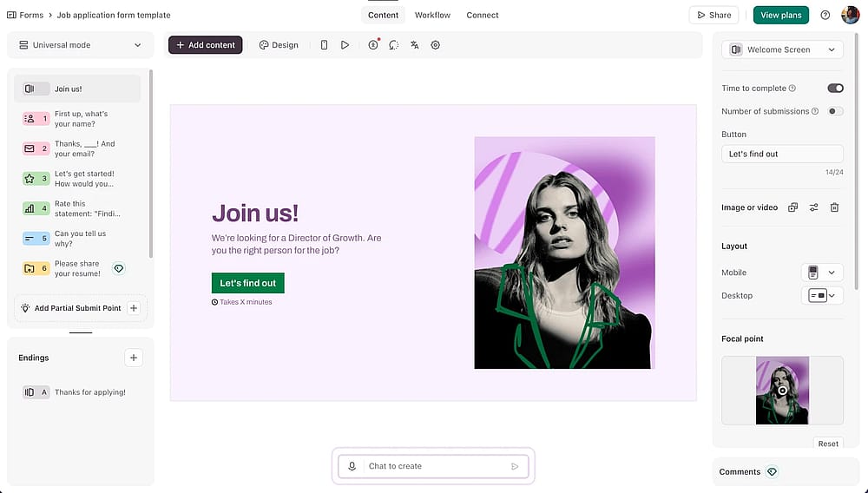Select question 5 Can you tell us why
868x493 pixels.
[x=77, y=238]
